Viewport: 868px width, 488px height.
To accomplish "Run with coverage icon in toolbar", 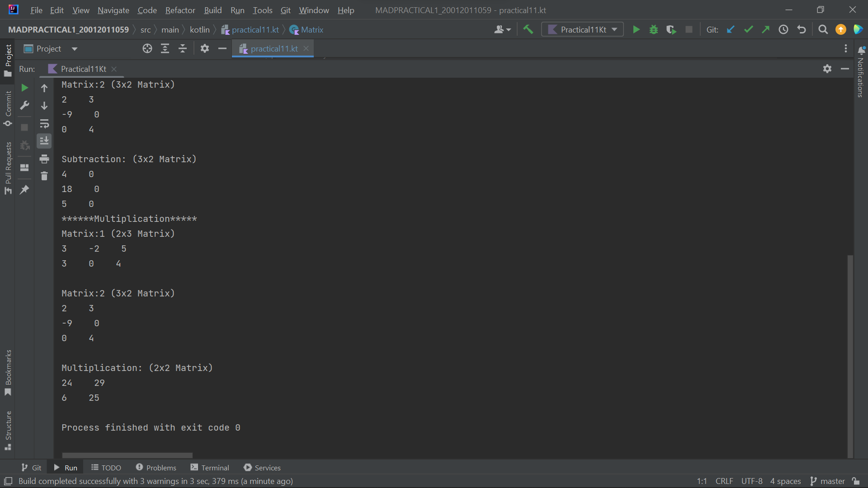I will pyautogui.click(x=671, y=30).
